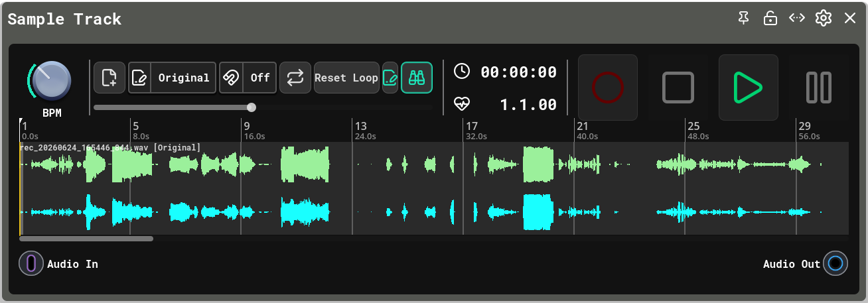The height and width of the screenshot is (303, 868).
Task: Click timeline marker at bar 5
Action: point(135,126)
